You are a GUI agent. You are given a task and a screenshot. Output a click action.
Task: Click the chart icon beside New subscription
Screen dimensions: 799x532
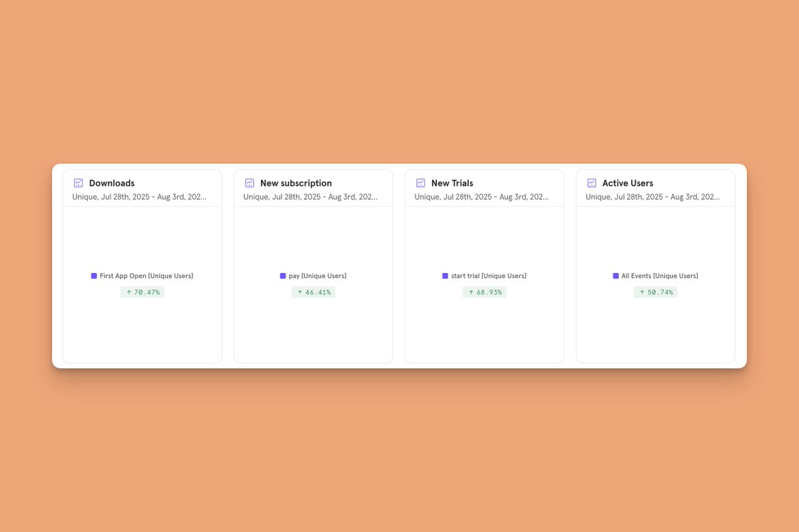coord(249,183)
